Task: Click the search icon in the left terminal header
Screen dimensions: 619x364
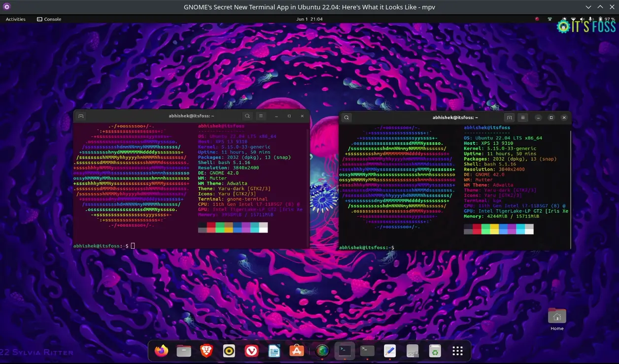Action: (247, 116)
